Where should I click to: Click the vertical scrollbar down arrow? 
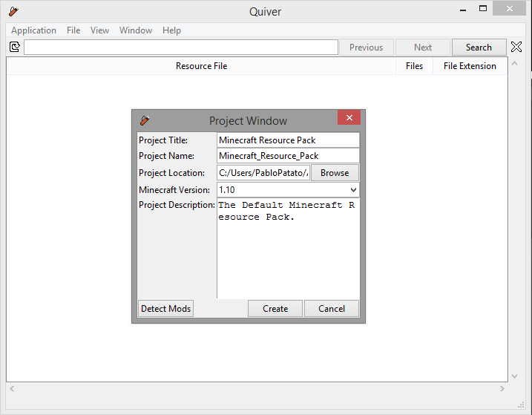click(x=514, y=376)
